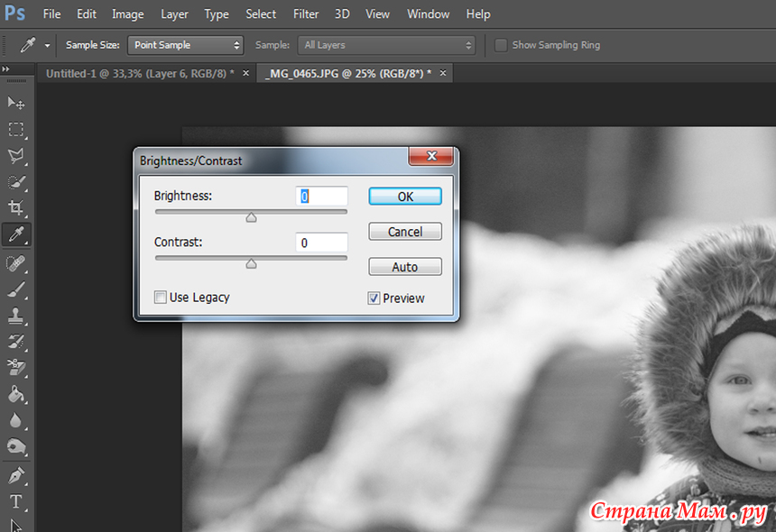776x532 pixels.
Task: Click the Brightness slider handle
Action: click(x=252, y=217)
